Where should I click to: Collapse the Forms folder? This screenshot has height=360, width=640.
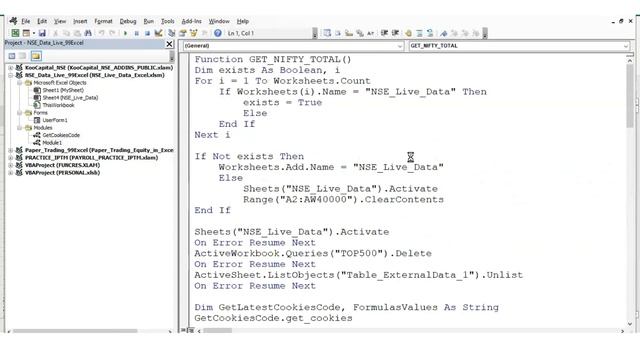19,113
